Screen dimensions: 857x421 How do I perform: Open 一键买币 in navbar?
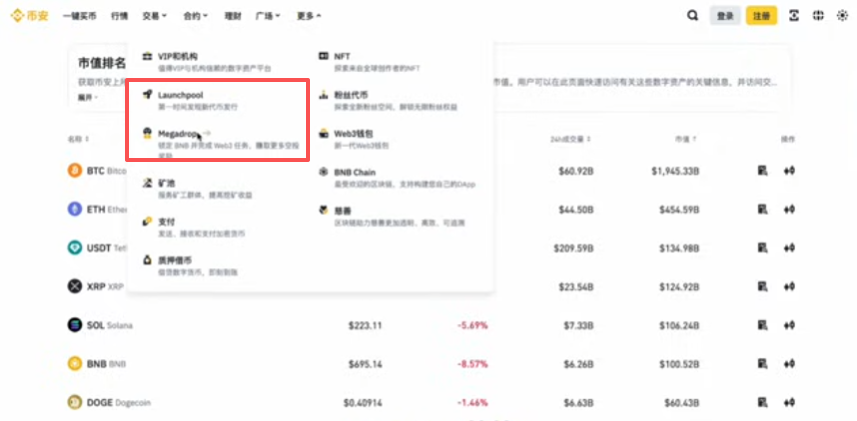click(x=79, y=16)
